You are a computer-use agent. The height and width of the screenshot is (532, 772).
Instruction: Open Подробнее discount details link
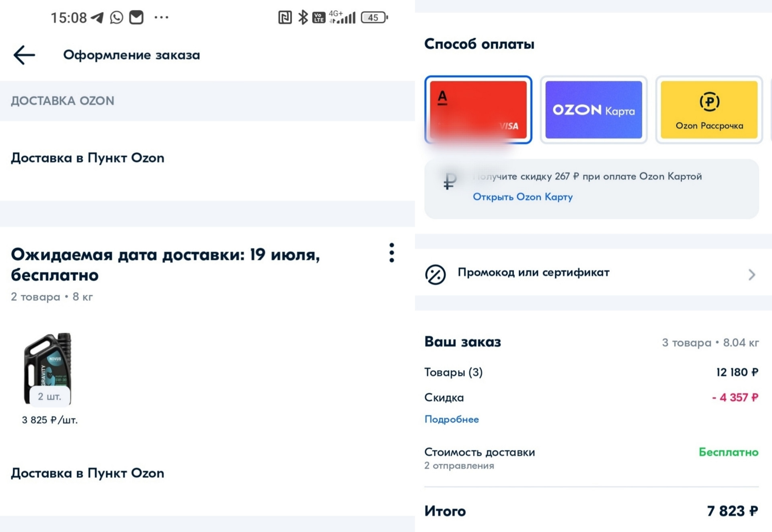452,419
